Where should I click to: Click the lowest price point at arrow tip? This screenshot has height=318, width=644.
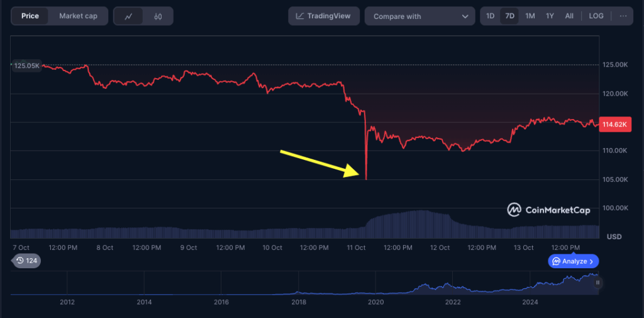pyautogui.click(x=365, y=179)
